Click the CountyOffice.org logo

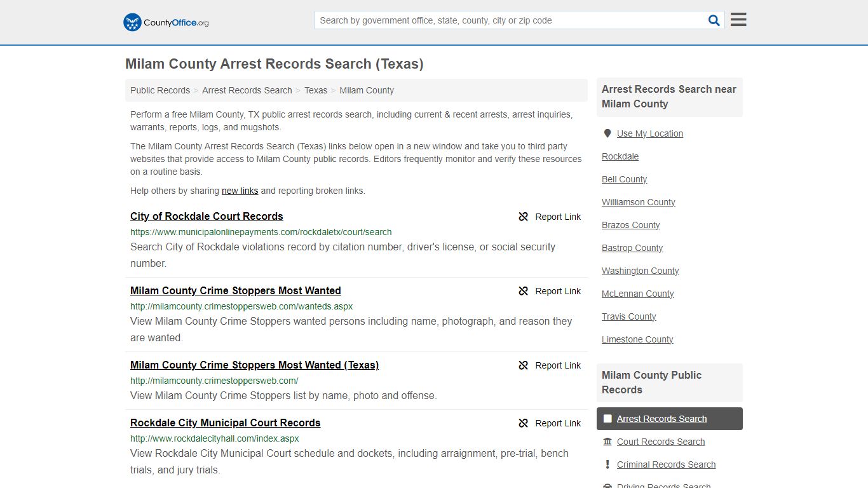point(166,22)
